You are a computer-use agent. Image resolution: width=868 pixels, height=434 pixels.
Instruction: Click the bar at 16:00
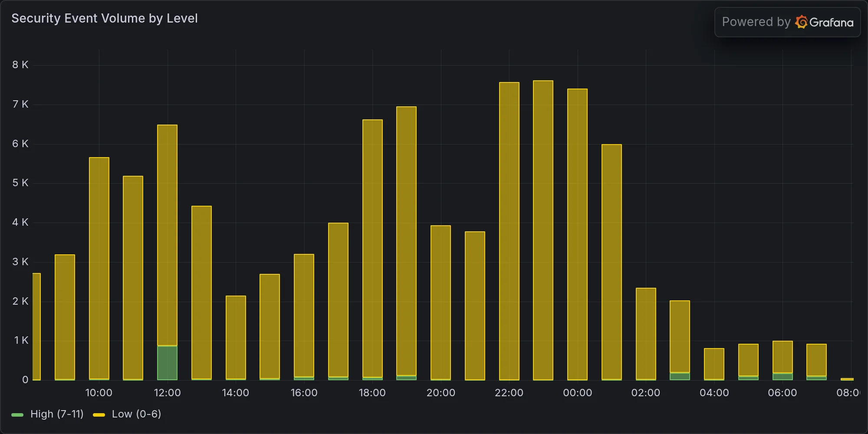tap(304, 317)
